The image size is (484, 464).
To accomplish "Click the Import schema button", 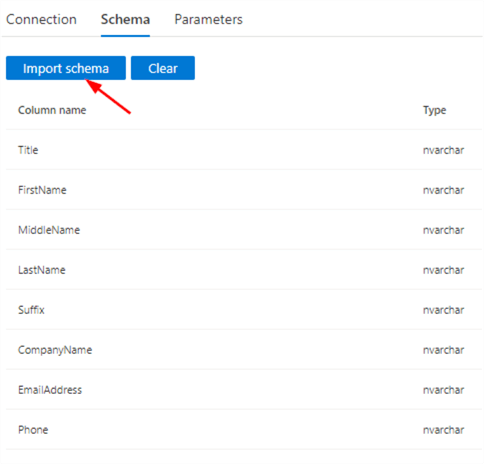I will [x=66, y=68].
